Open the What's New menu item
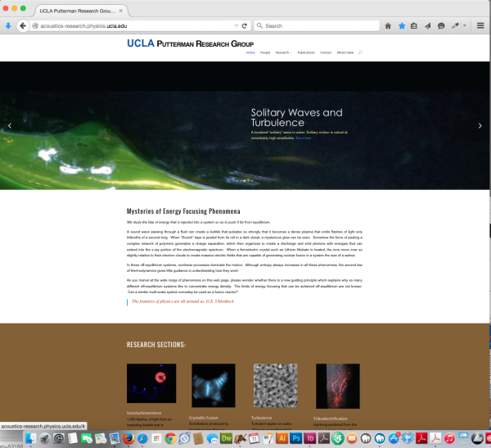The width and height of the screenshot is (491, 448). point(345,52)
